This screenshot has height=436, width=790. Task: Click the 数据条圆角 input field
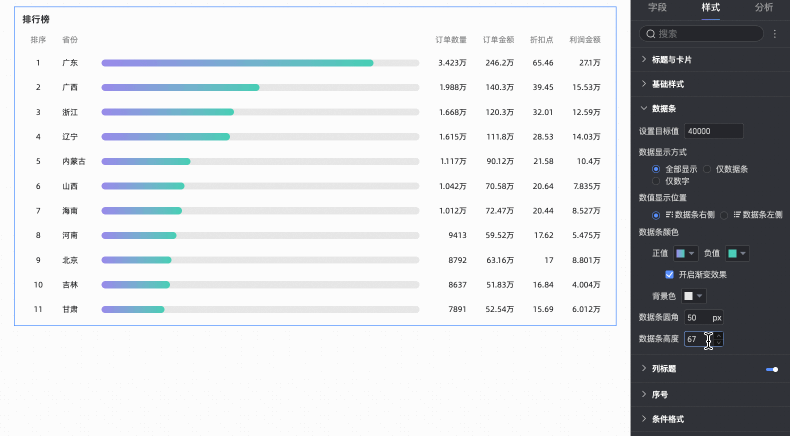coord(704,318)
